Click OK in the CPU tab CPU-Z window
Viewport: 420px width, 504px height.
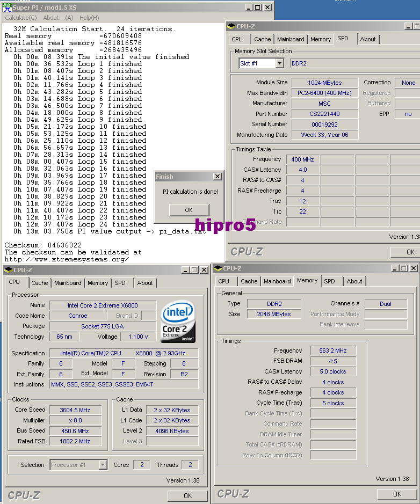pyautogui.click(x=187, y=495)
